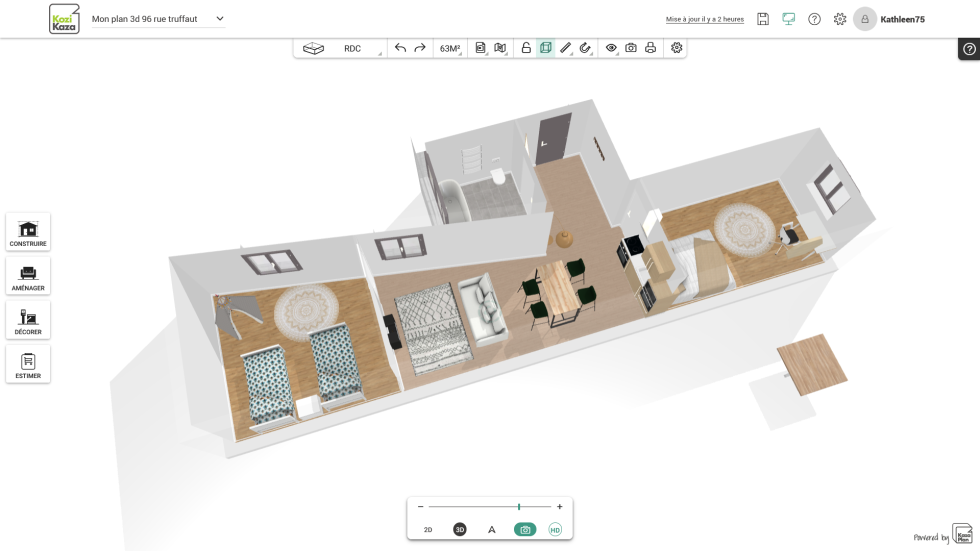Switch to 2D view
980x551 pixels.
coord(428,530)
